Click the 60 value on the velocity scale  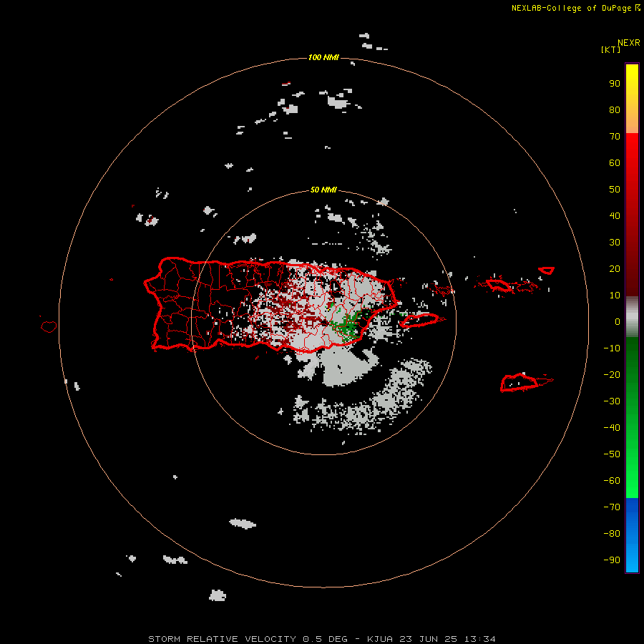[x=615, y=162]
